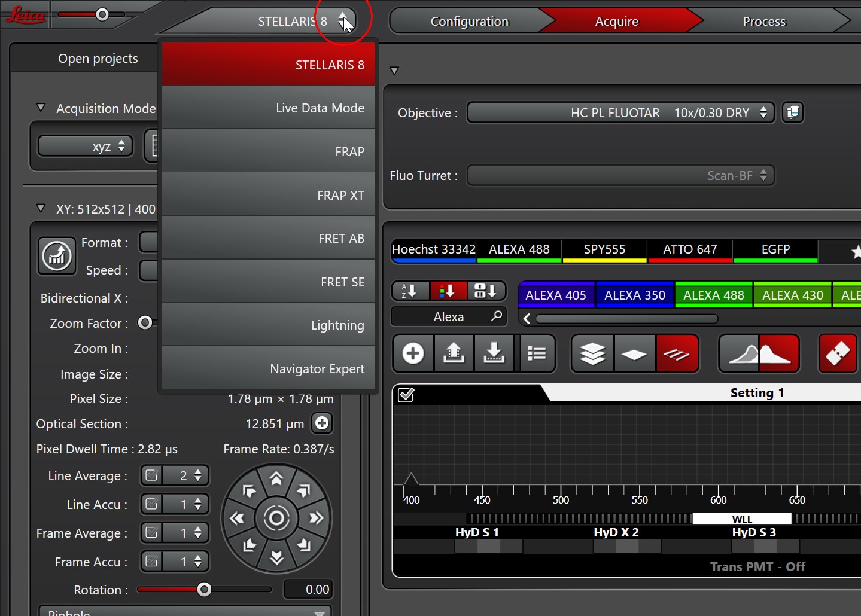
Task: Collapse the Acquisition Mode section
Action: (41, 108)
